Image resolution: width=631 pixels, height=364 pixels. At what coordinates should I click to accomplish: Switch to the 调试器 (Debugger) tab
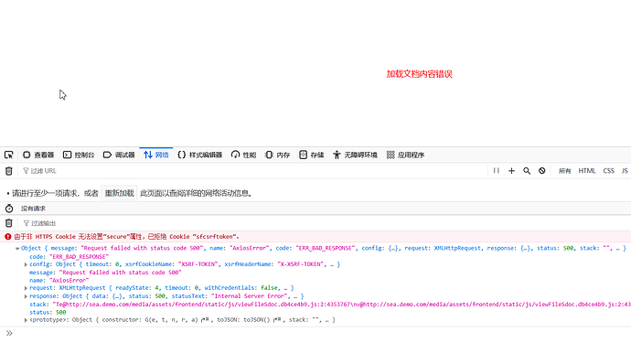point(119,155)
